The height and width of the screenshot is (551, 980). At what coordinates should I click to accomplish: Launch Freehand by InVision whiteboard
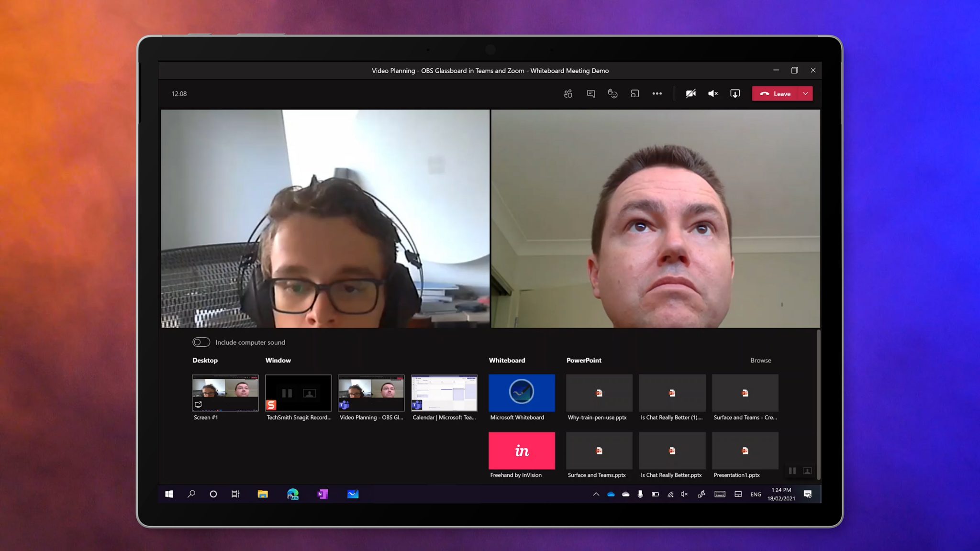(x=522, y=451)
